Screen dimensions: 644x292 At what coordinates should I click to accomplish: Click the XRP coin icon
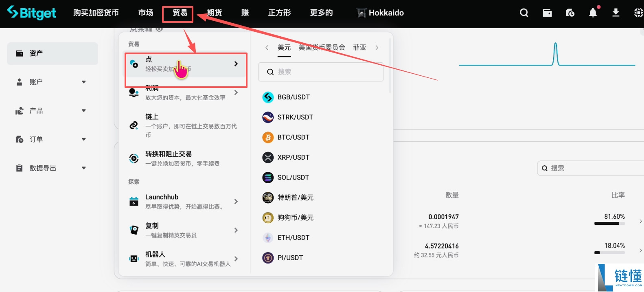268,157
